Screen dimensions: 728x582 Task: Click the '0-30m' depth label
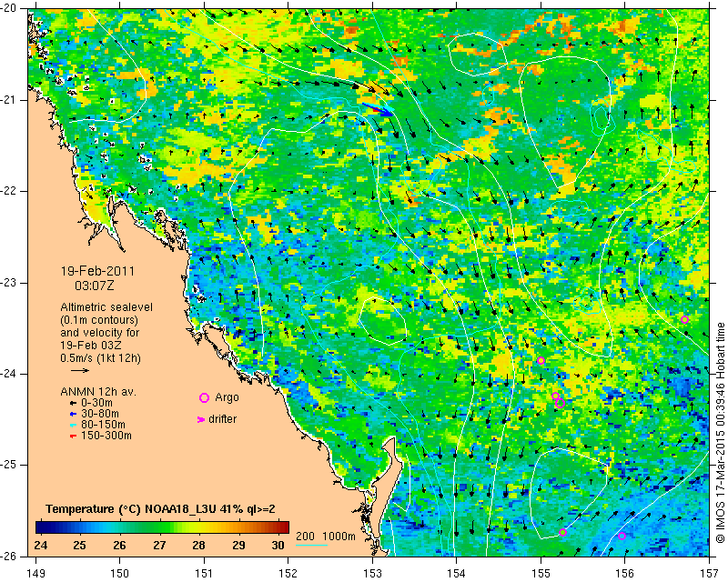96,403
